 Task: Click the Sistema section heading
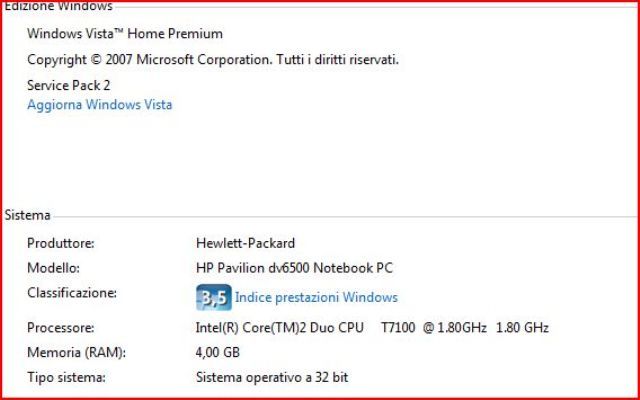click(x=28, y=215)
